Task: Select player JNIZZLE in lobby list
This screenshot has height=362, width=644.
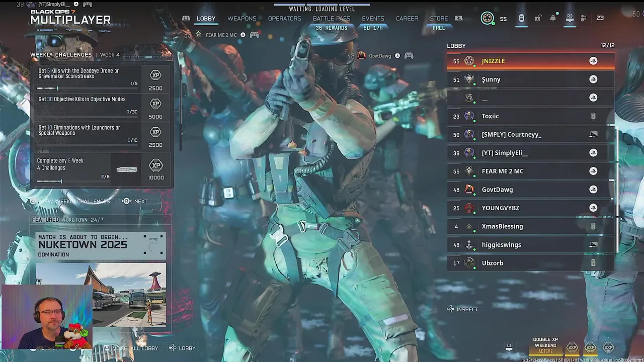Action: [x=531, y=61]
